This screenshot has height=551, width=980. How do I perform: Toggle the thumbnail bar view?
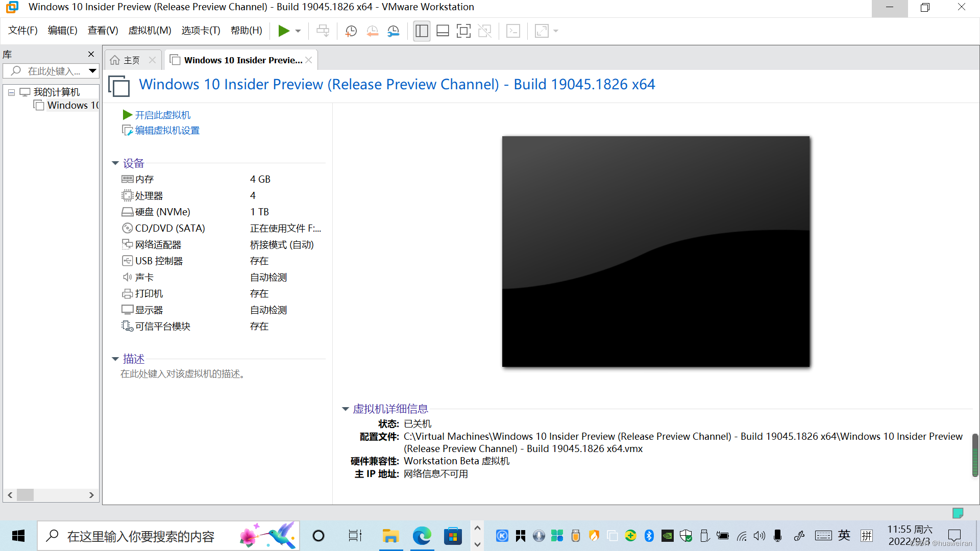click(443, 31)
